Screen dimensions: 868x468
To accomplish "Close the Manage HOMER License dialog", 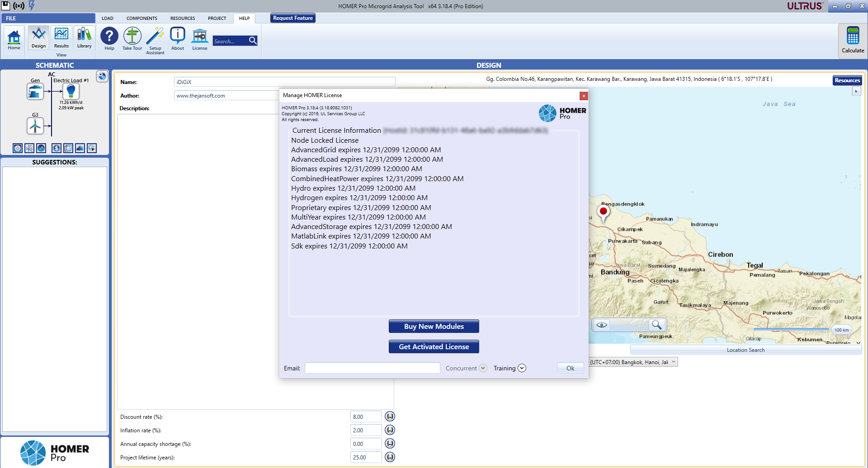I will click(584, 96).
